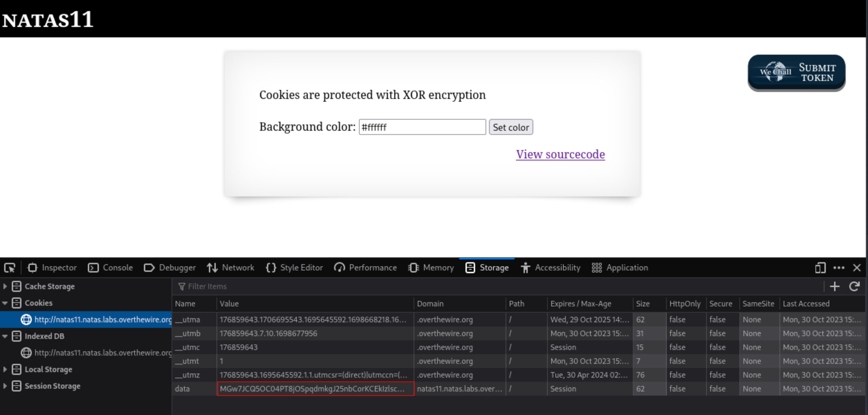868x415 pixels.
Task: Click the refresh storage items icon
Action: click(x=854, y=286)
